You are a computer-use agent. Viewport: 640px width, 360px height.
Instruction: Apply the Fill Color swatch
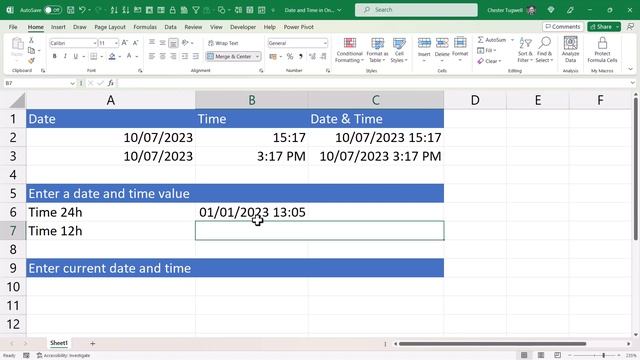112,56
